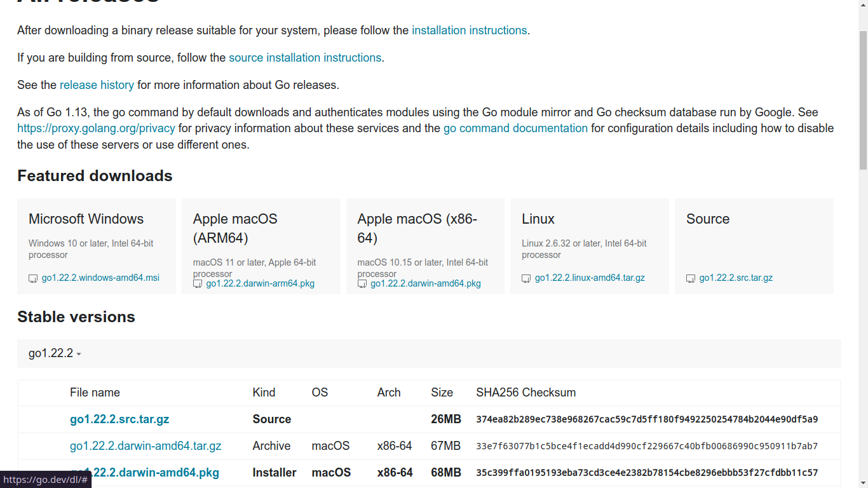This screenshot has width=868, height=488.
Task: Download go1.22.2.darwin-amd64.tar.gz from the table
Action: coord(146,446)
